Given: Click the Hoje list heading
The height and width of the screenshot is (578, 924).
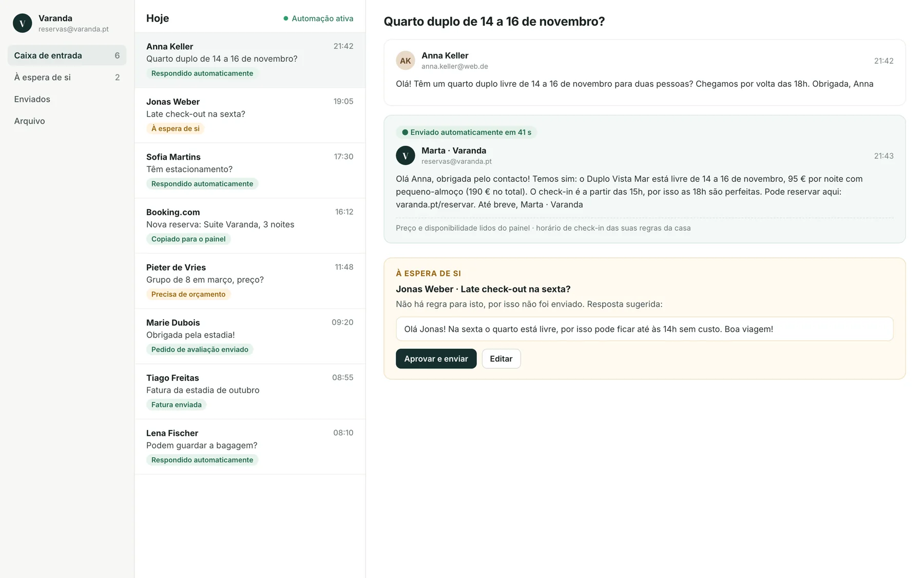Looking at the screenshot, I should point(158,18).
